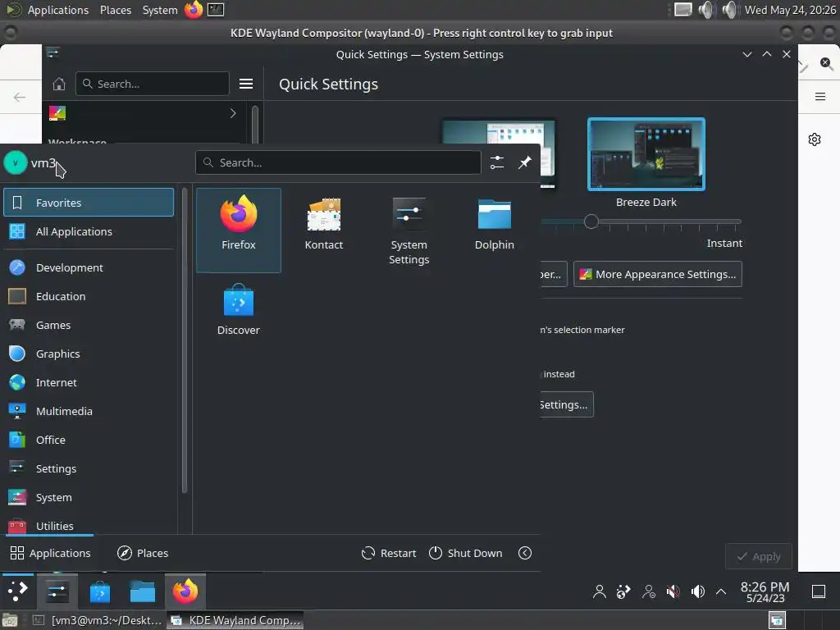This screenshot has height=630, width=840.
Task: Open the Utilities category
Action: click(89, 525)
